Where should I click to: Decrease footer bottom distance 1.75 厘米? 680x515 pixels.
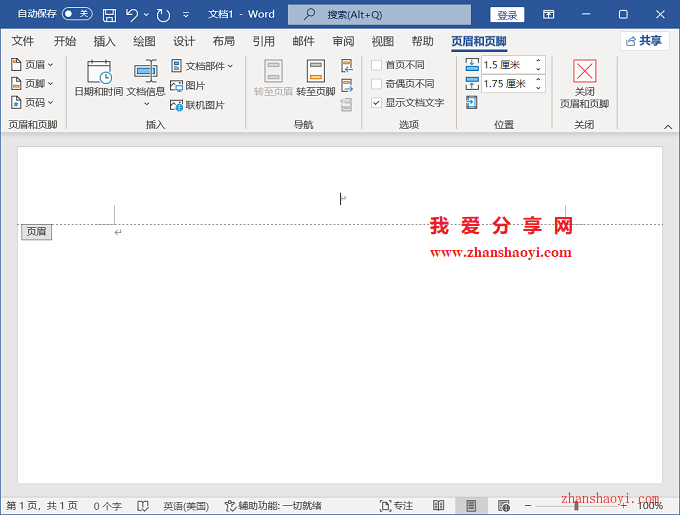click(x=538, y=88)
